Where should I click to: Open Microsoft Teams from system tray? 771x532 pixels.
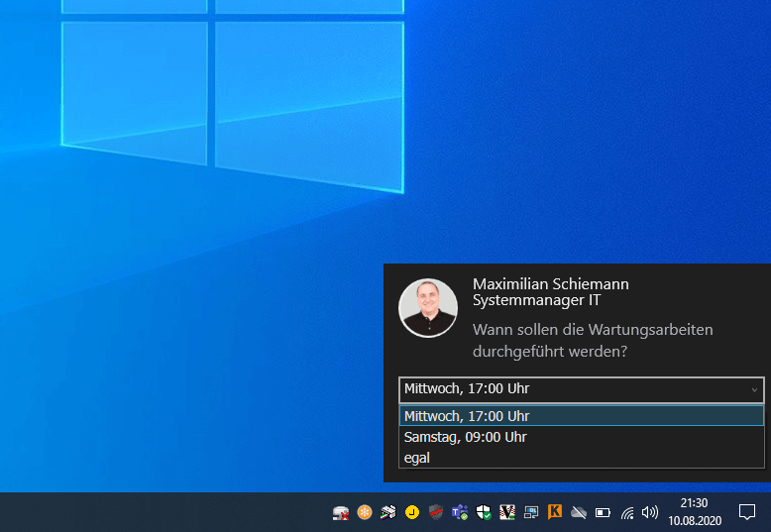[460, 512]
